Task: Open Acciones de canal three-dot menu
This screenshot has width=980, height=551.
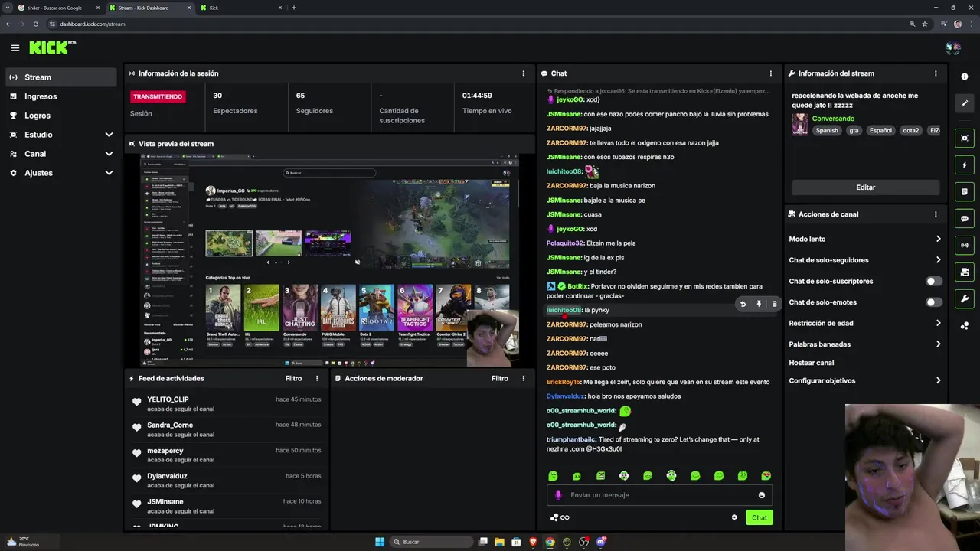Action: (x=936, y=214)
